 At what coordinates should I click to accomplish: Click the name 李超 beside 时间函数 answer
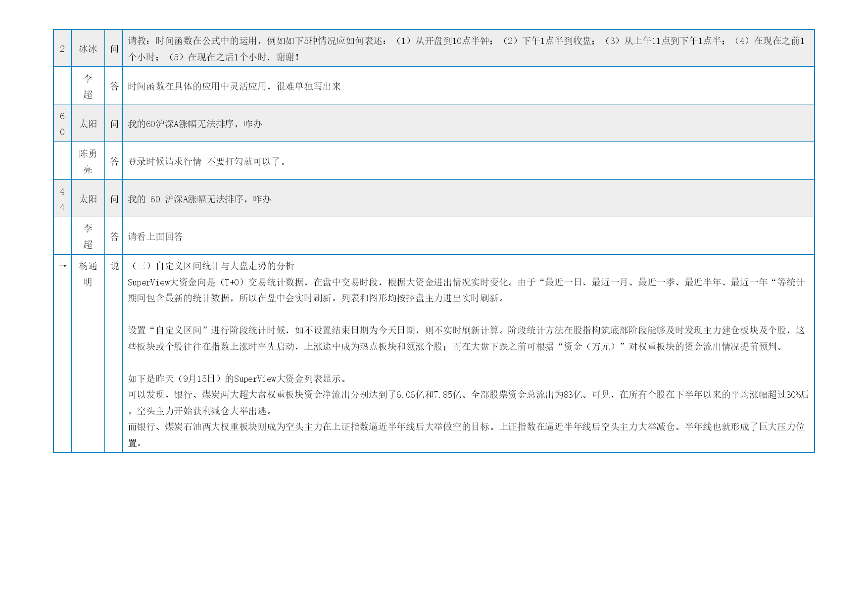(88, 86)
